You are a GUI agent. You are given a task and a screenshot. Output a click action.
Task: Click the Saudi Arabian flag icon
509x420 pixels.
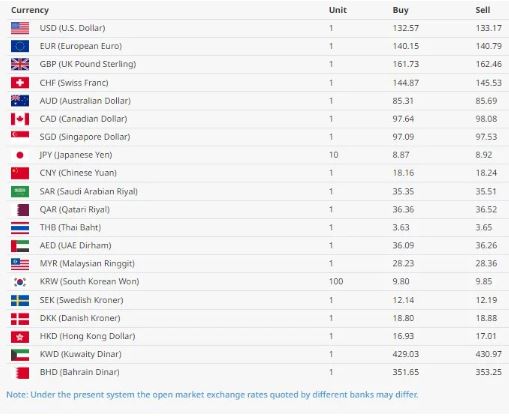pos(20,191)
